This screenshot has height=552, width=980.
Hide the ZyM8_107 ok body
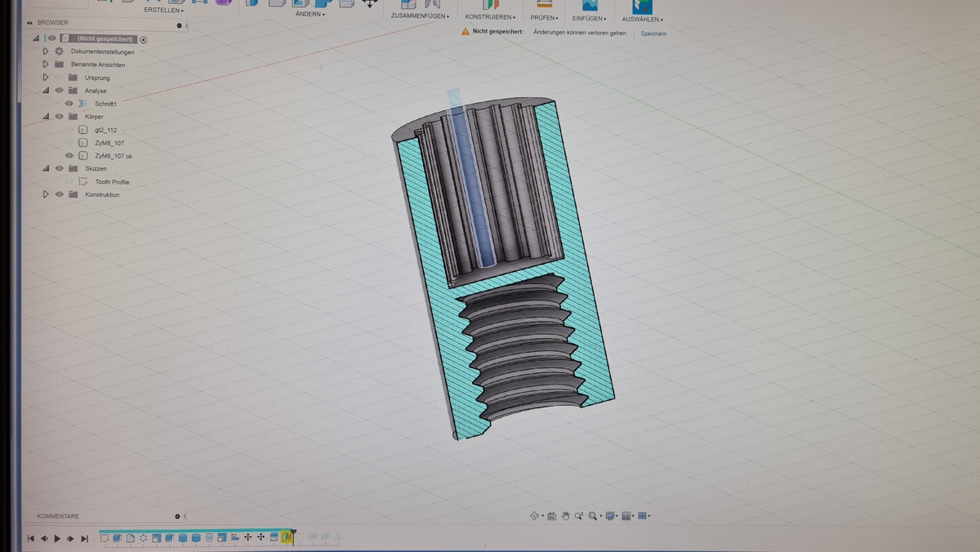(x=69, y=155)
